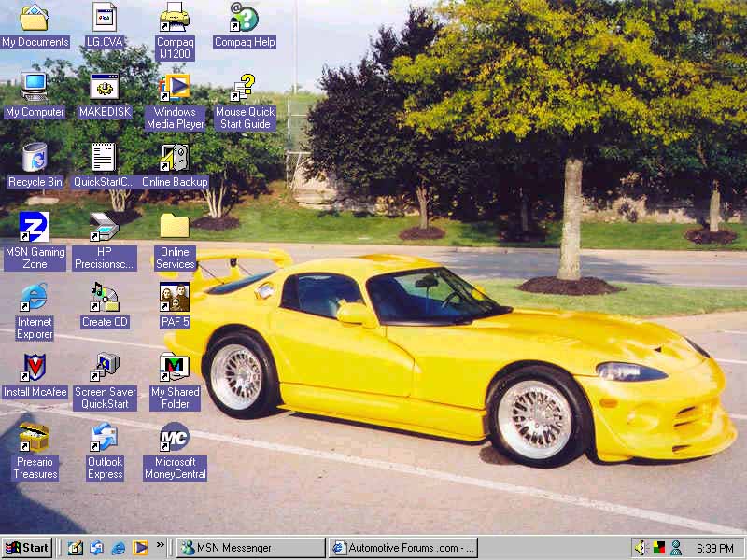Open the Recycle Bin
The image size is (747, 560).
tap(35, 158)
